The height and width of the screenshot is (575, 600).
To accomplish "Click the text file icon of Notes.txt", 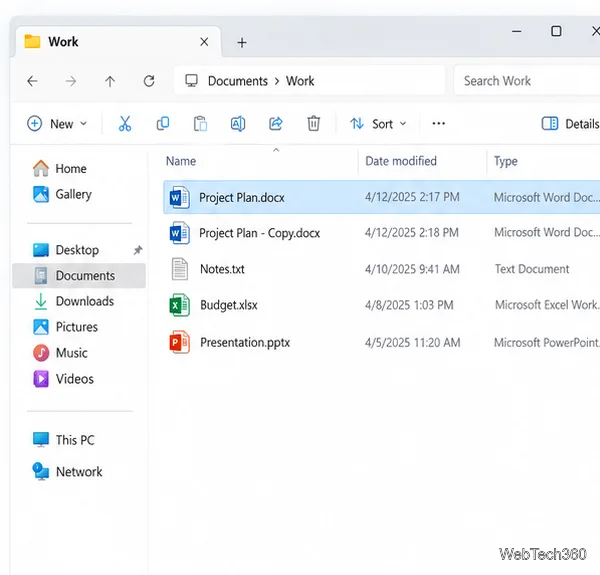I will 179,269.
